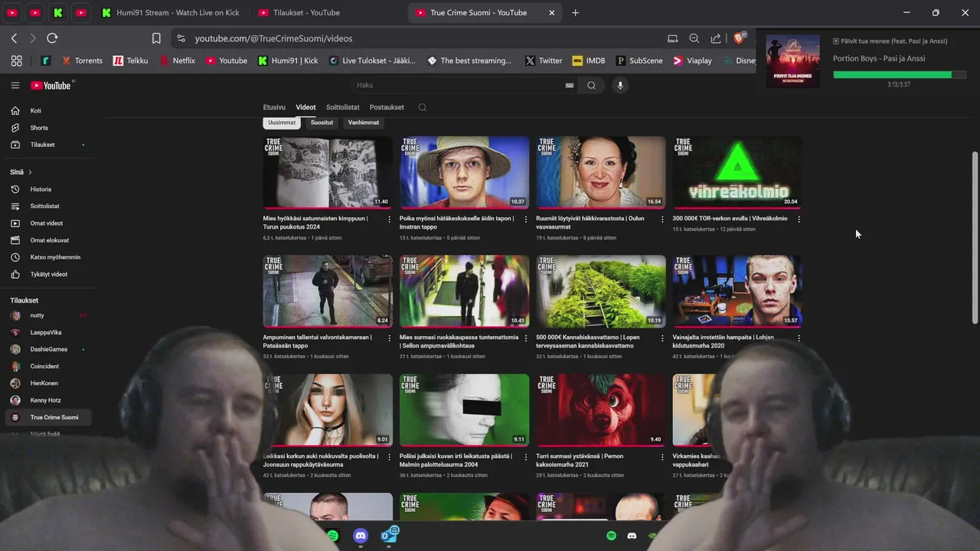Open options menu for Vihreäkolmio video
Image resolution: width=980 pixels, height=551 pixels.
[x=799, y=219]
